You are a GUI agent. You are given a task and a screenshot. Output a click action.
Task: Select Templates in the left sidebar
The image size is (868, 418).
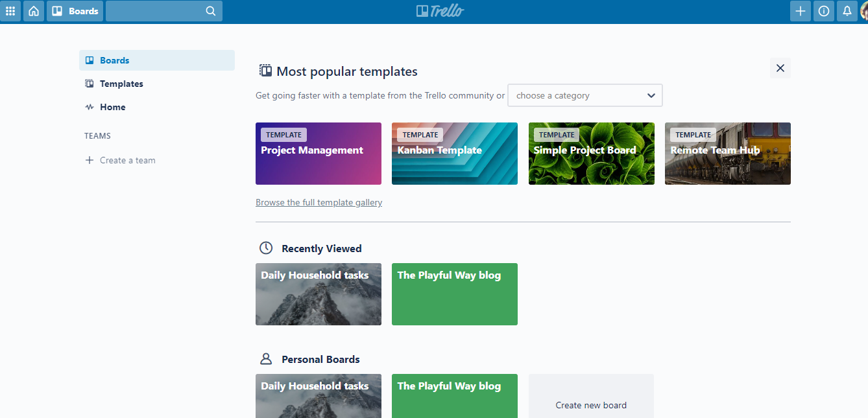[x=157, y=84]
